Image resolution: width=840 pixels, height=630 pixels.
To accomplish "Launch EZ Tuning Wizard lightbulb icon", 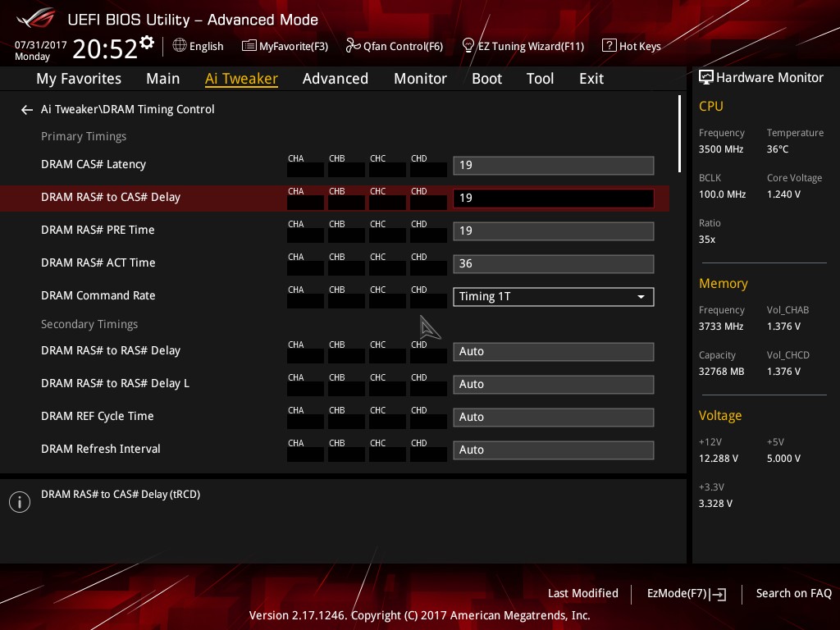I will pyautogui.click(x=468, y=46).
